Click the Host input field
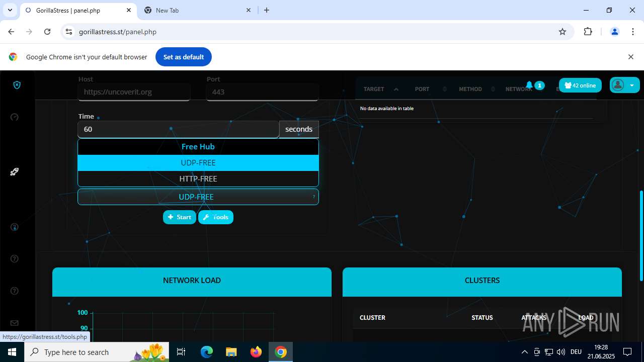The width and height of the screenshot is (644, 362). click(134, 92)
